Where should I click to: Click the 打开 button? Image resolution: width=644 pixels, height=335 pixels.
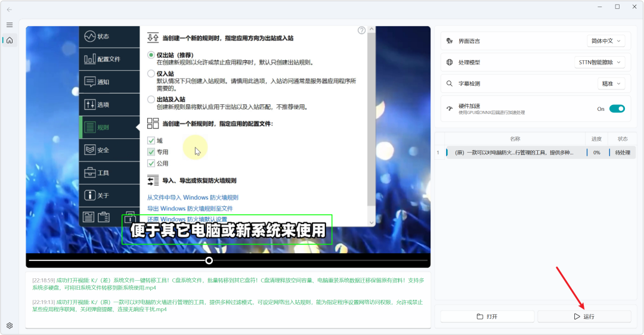pyautogui.click(x=487, y=317)
